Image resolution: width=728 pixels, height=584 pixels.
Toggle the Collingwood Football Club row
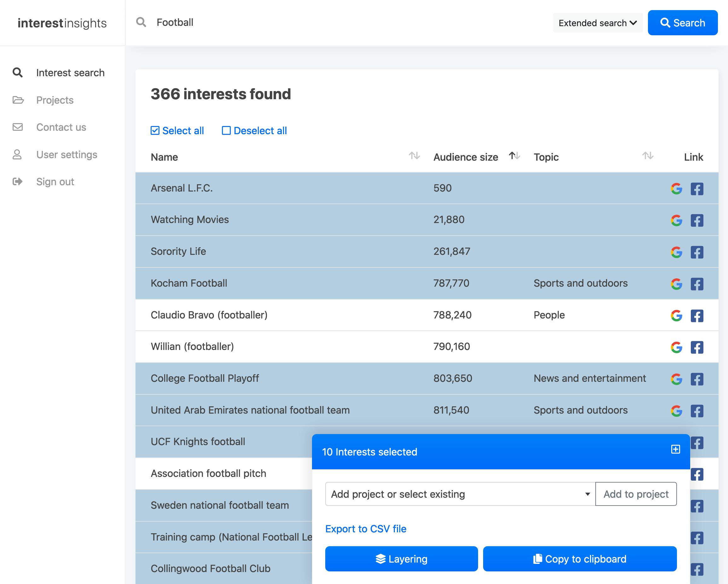click(x=223, y=569)
